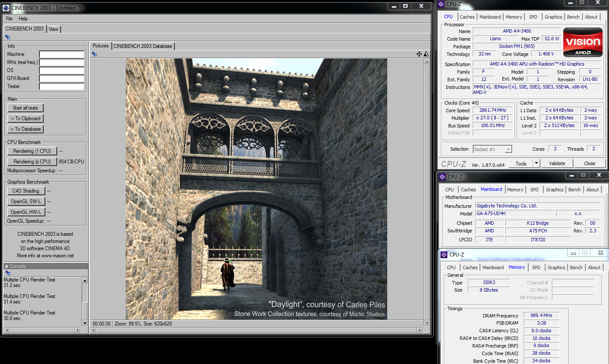Run Rendering (x CPU) benchmark

32,162
